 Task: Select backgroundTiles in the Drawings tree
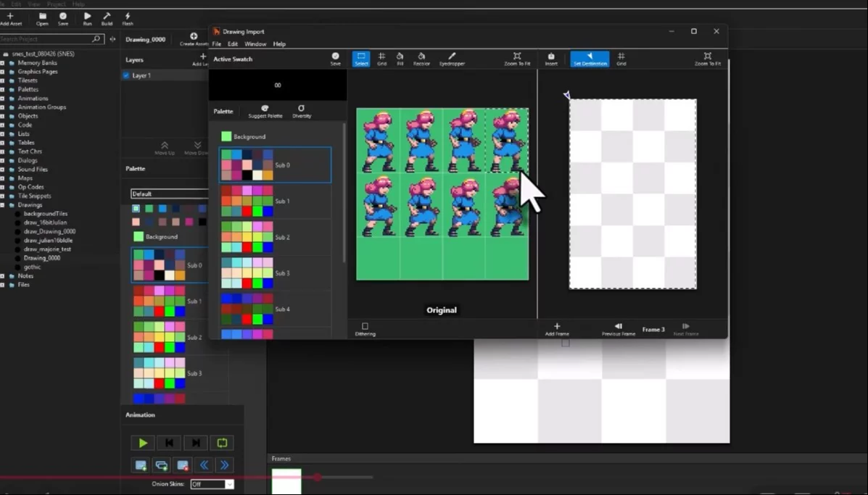click(46, 214)
